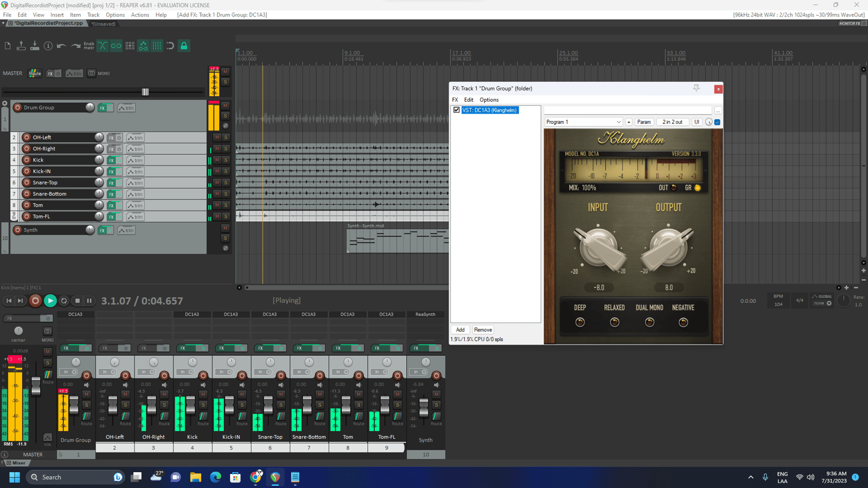Solo the Tom track in track panel

pos(225,205)
